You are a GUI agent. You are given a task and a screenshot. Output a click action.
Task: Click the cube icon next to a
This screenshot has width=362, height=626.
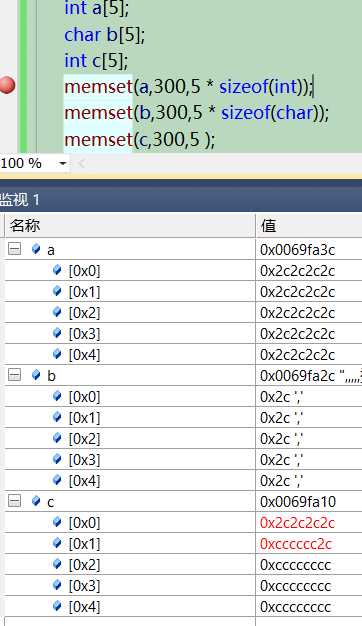point(36,249)
